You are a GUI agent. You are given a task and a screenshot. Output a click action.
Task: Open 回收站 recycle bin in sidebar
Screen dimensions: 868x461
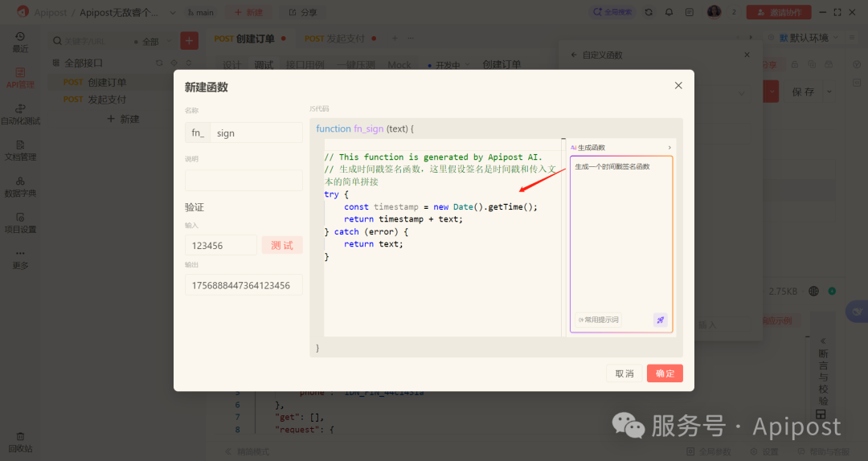click(20, 443)
